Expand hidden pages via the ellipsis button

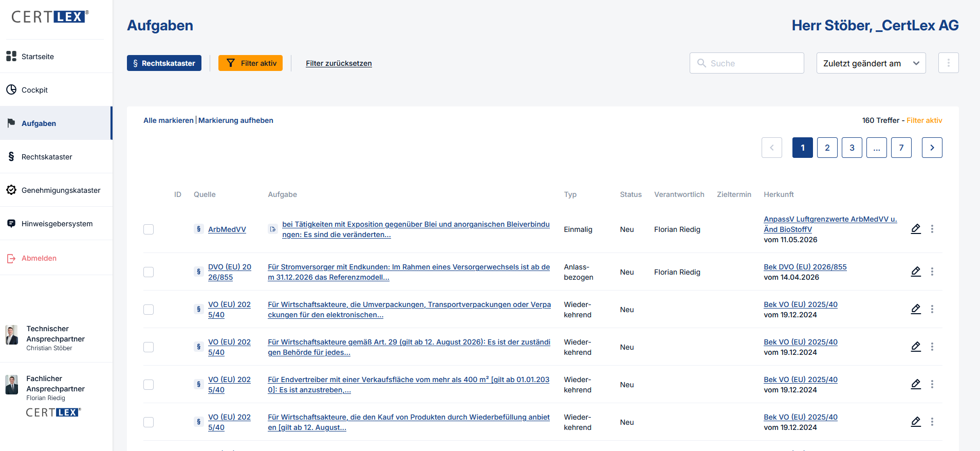[x=877, y=148]
